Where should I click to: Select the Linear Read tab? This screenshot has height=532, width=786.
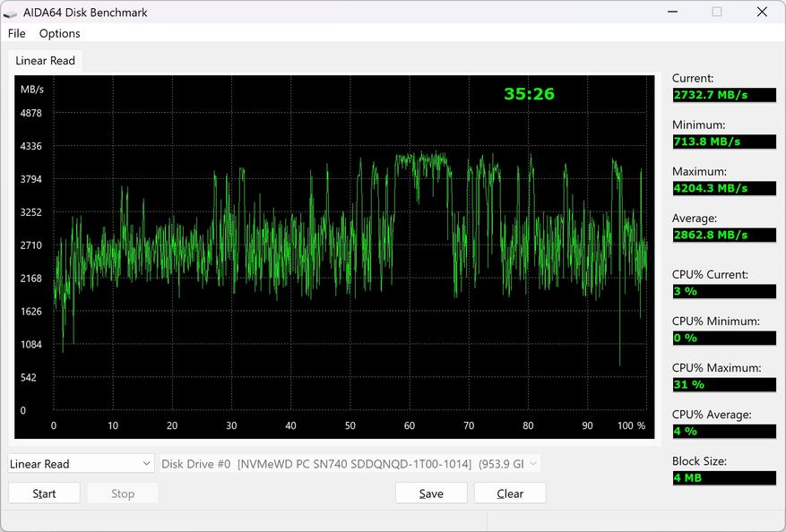click(45, 61)
